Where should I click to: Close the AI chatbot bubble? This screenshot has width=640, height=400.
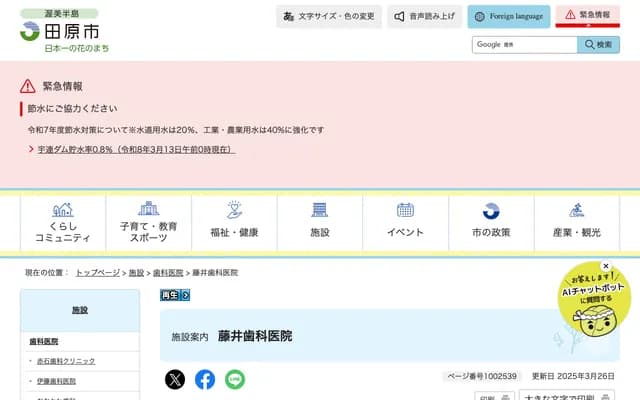(x=606, y=266)
